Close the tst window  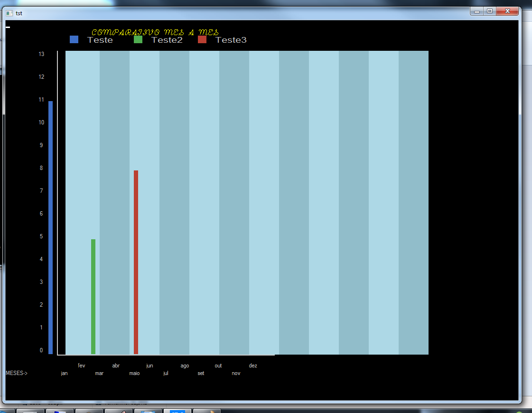coord(507,11)
